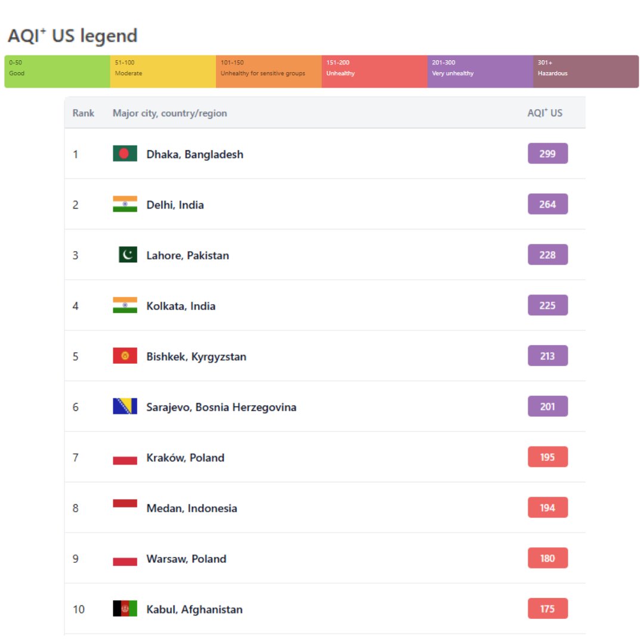Click Kraków's 195 AQI badge
The image size is (644, 644).
point(547,457)
